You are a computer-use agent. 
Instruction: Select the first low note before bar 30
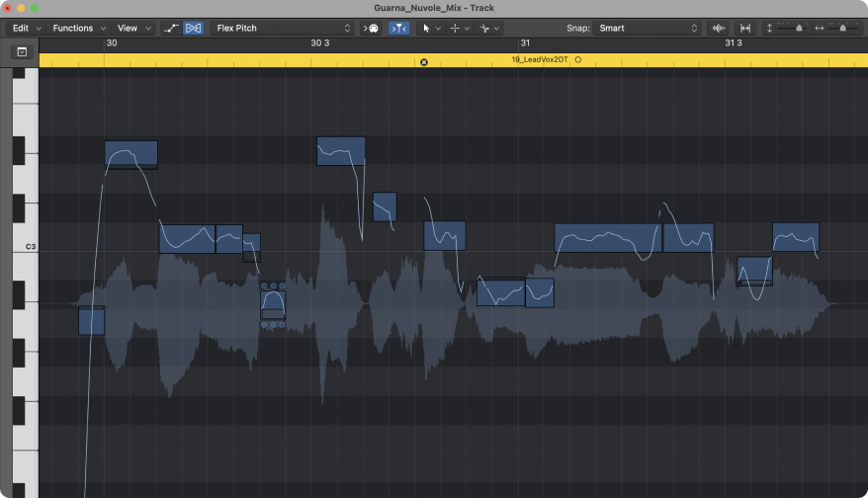pyautogui.click(x=91, y=320)
